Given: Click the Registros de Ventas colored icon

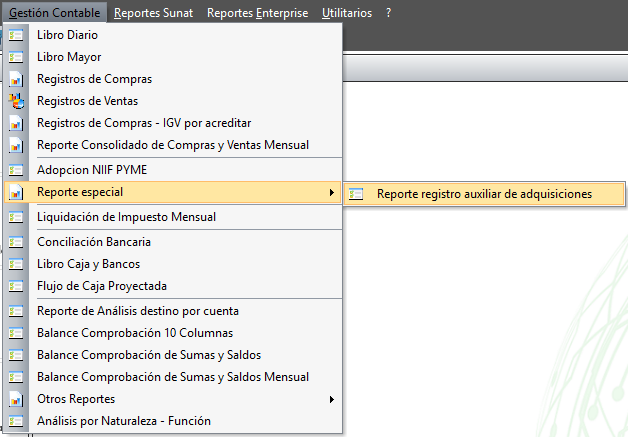Looking at the screenshot, I should [16, 101].
